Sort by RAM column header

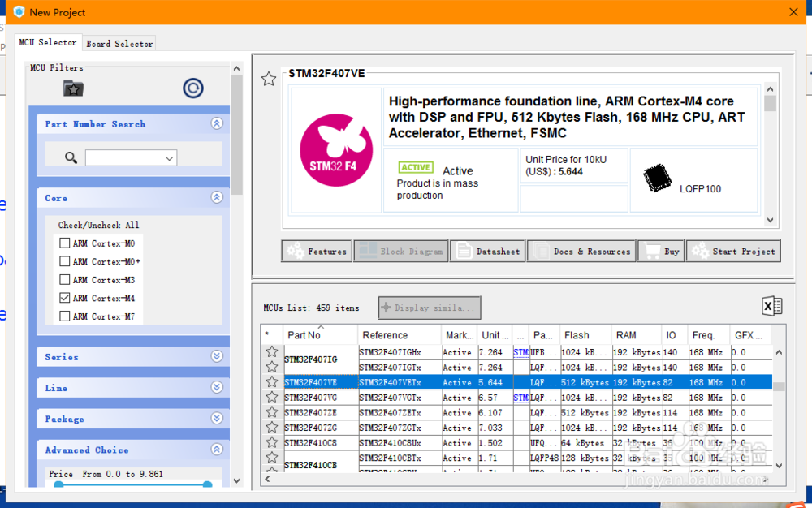point(636,335)
